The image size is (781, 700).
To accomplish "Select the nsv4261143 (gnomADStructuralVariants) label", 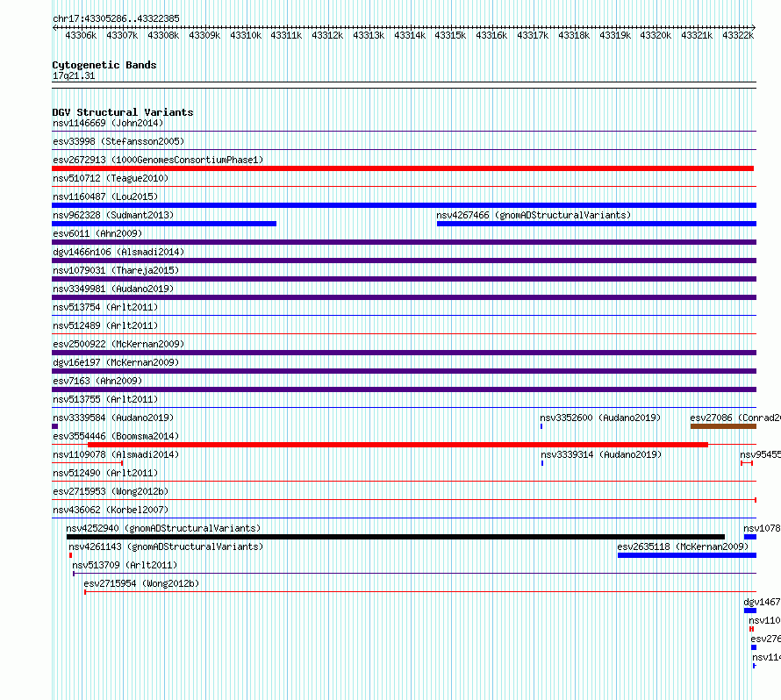I will click(166, 546).
